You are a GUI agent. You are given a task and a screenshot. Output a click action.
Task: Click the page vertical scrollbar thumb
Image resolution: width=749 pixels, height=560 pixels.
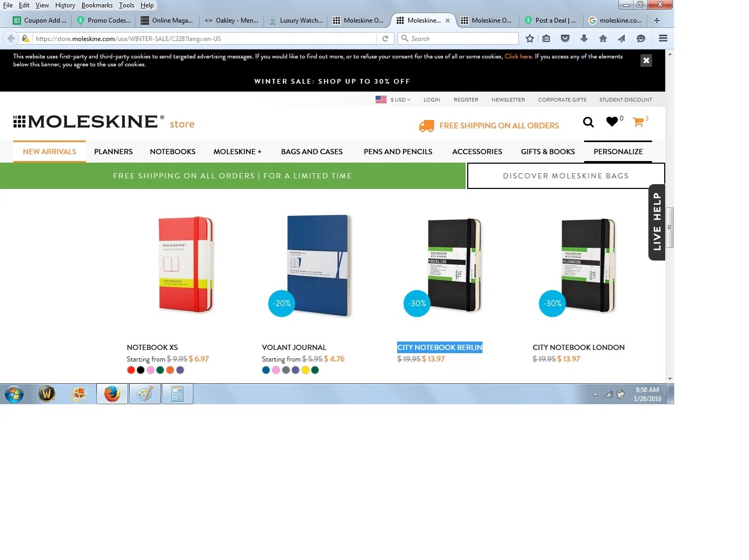tap(669, 227)
